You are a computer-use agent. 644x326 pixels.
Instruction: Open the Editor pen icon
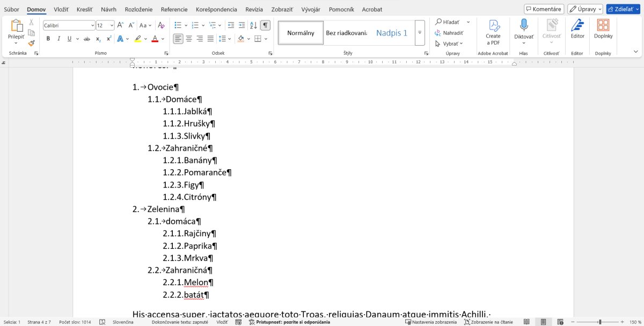pyautogui.click(x=577, y=30)
